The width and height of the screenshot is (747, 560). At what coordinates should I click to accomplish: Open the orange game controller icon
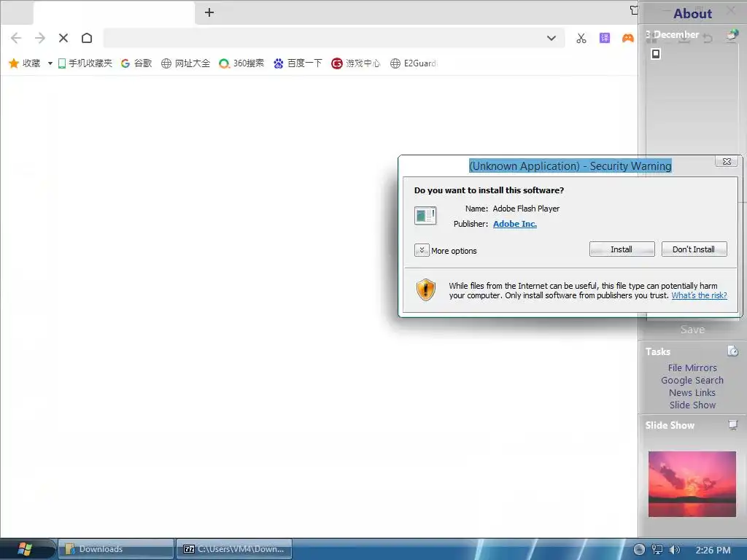[x=628, y=38]
